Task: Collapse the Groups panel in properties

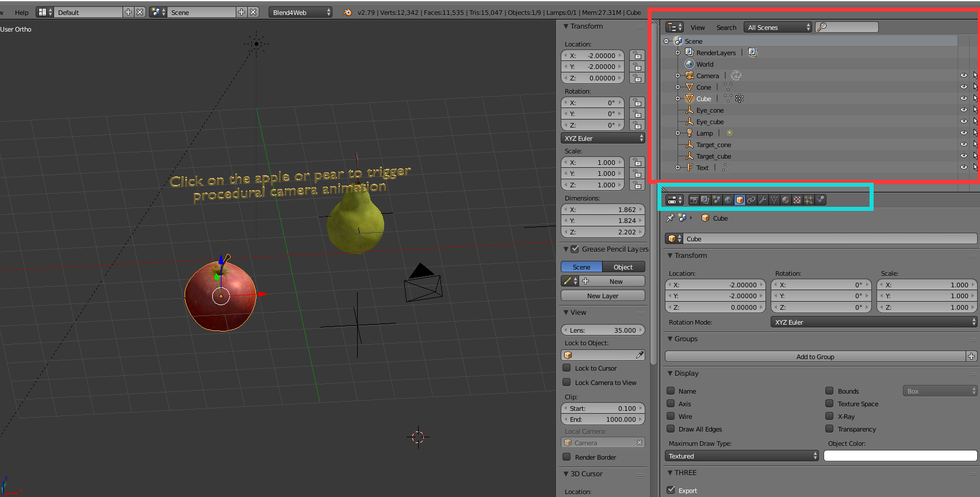Action: tap(670, 339)
